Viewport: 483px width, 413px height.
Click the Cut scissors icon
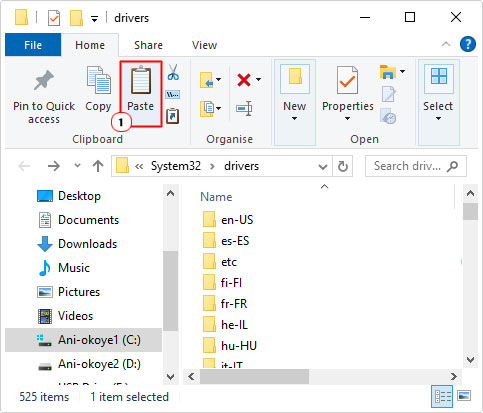(173, 72)
